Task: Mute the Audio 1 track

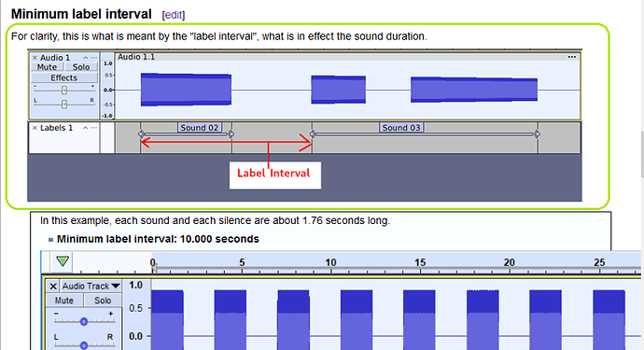Action: 47,67
